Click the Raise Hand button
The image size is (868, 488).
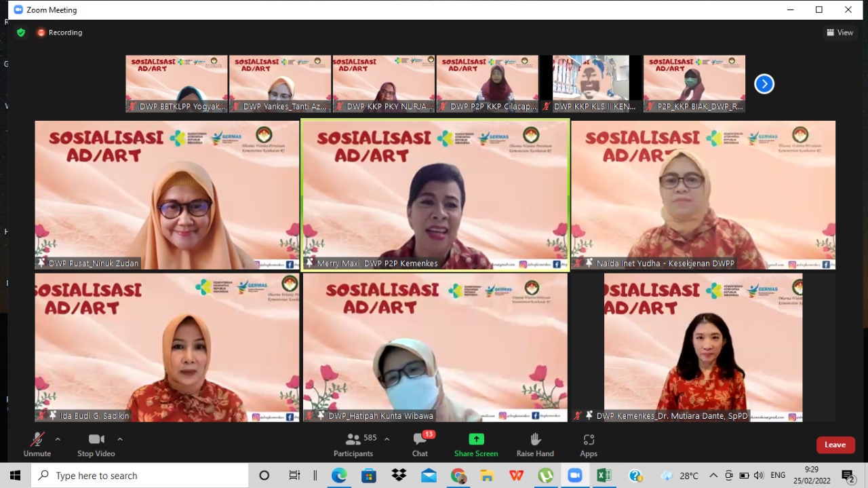535,445
